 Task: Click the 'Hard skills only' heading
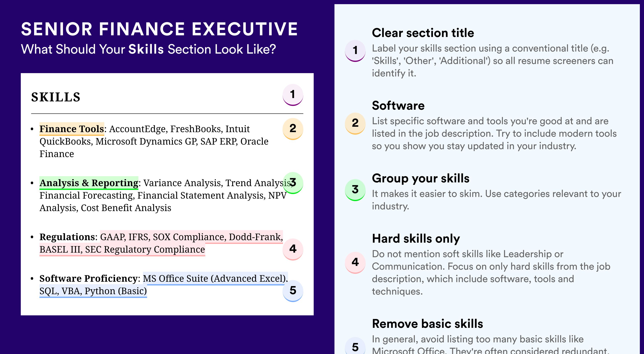click(x=416, y=238)
